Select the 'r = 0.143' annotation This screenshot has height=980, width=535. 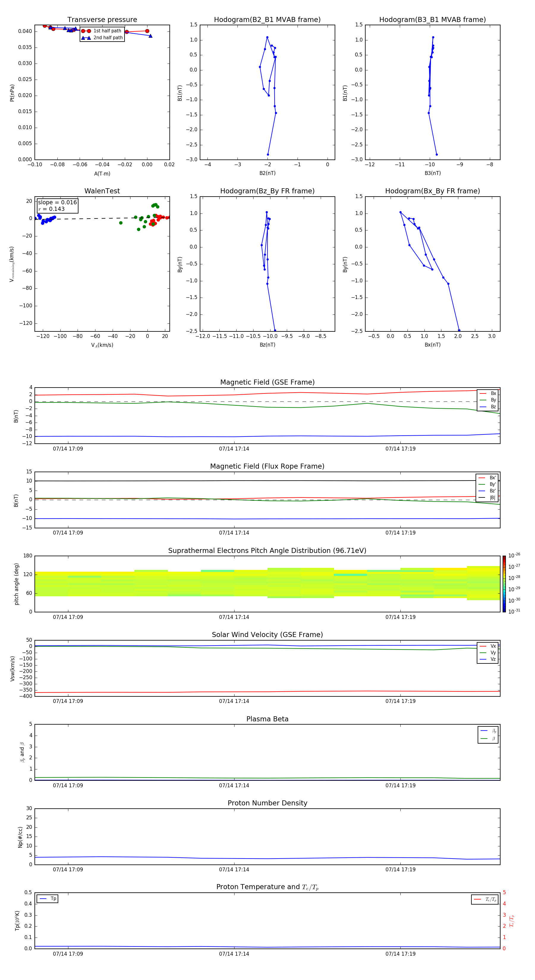[51, 209]
